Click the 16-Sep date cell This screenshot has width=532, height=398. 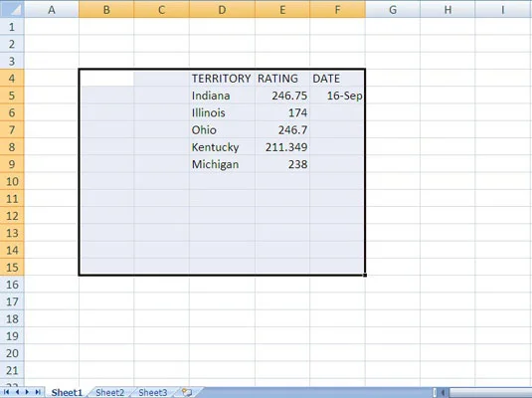click(337, 96)
